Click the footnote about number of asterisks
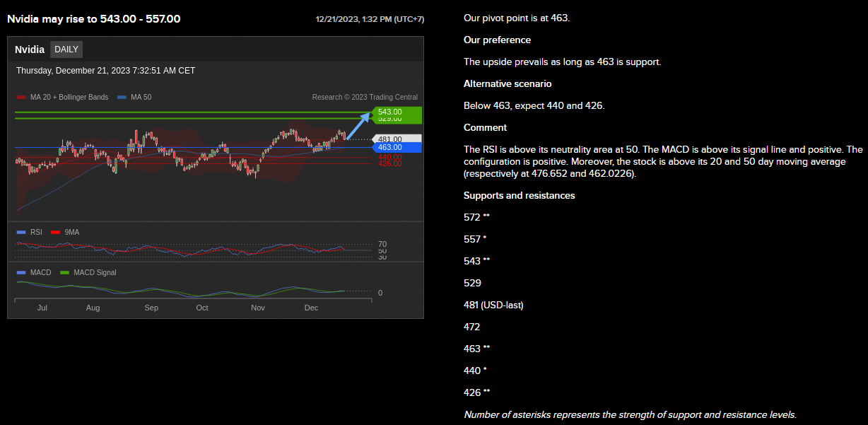 coord(630,414)
